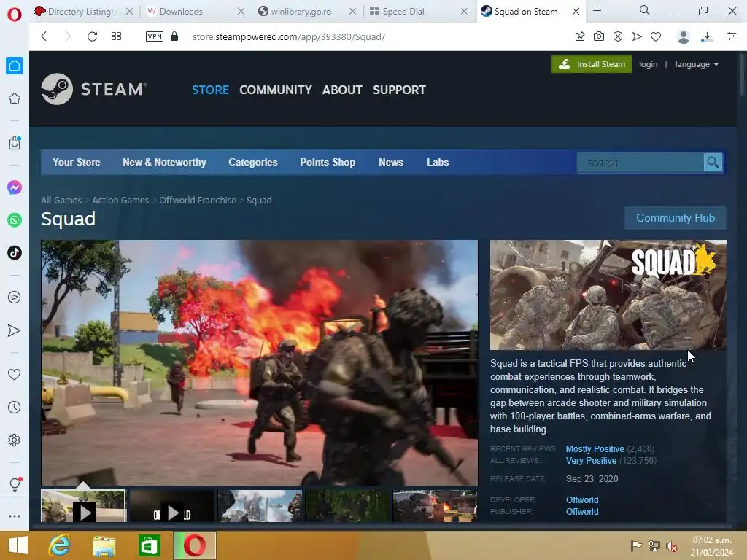Open the SUPPORT page

click(399, 90)
